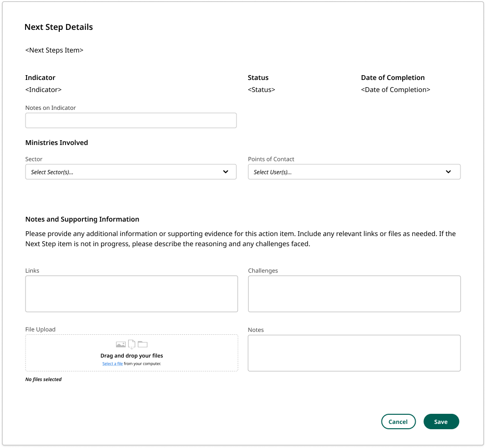486x448 pixels.
Task: Click the 'Drag and drop your files' text
Action: pos(131,356)
